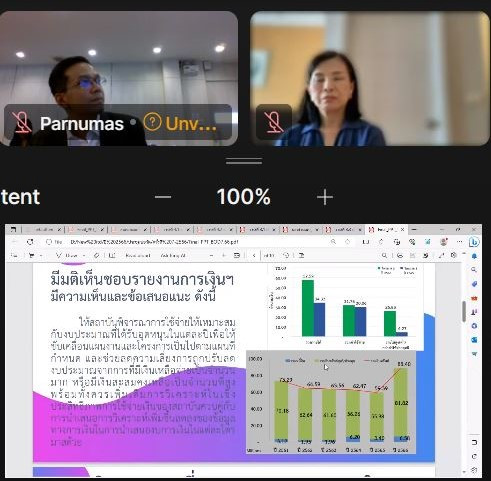Image resolution: width=491 pixels, height=481 pixels.
Task: Open the shopping tag icon in sidebar
Action: tap(474, 284)
